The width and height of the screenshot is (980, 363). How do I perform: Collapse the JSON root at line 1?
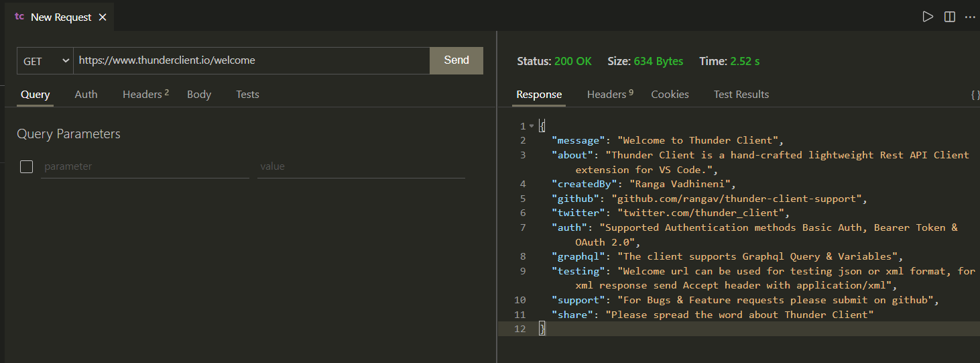[x=532, y=126]
